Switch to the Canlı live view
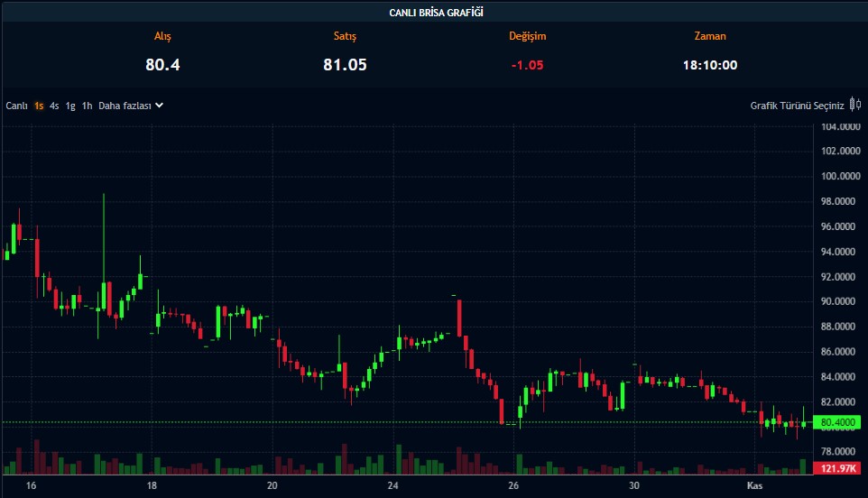Image resolution: width=868 pixels, height=498 pixels. [16, 106]
